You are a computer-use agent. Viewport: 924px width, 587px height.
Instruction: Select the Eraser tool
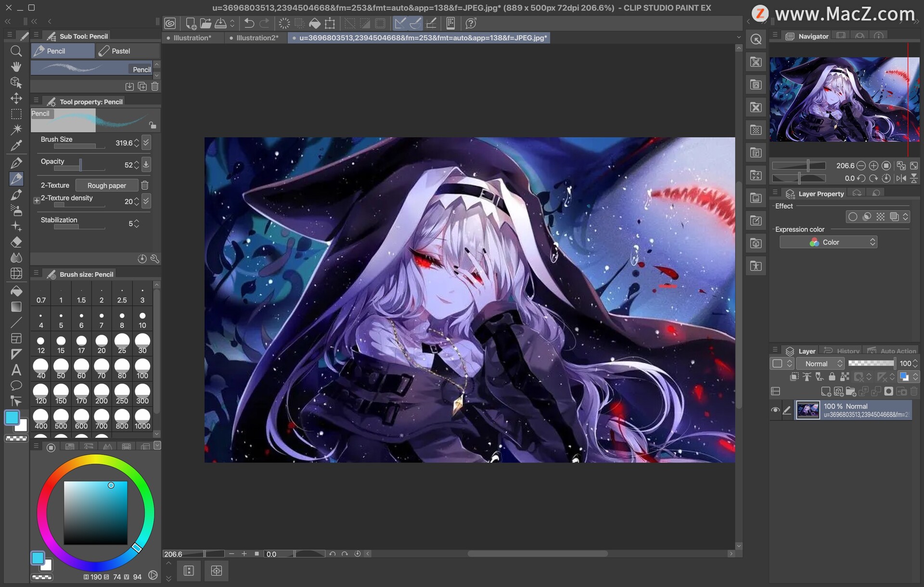tap(16, 242)
